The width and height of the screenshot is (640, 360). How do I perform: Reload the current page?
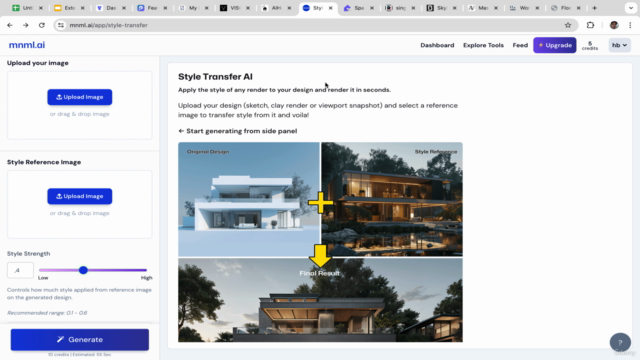click(42, 25)
